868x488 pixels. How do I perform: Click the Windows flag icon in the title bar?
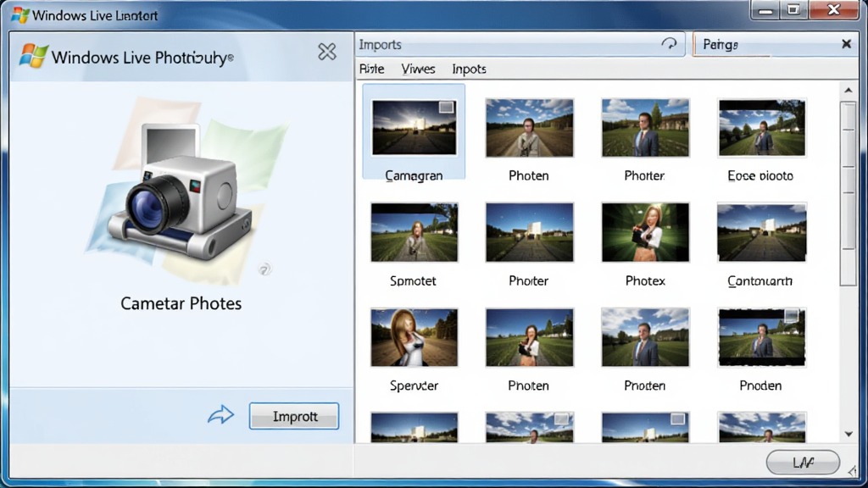20,15
